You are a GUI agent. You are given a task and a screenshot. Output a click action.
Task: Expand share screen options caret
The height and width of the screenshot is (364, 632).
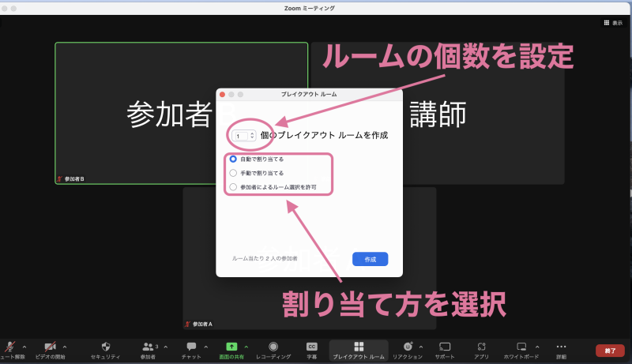click(246, 347)
